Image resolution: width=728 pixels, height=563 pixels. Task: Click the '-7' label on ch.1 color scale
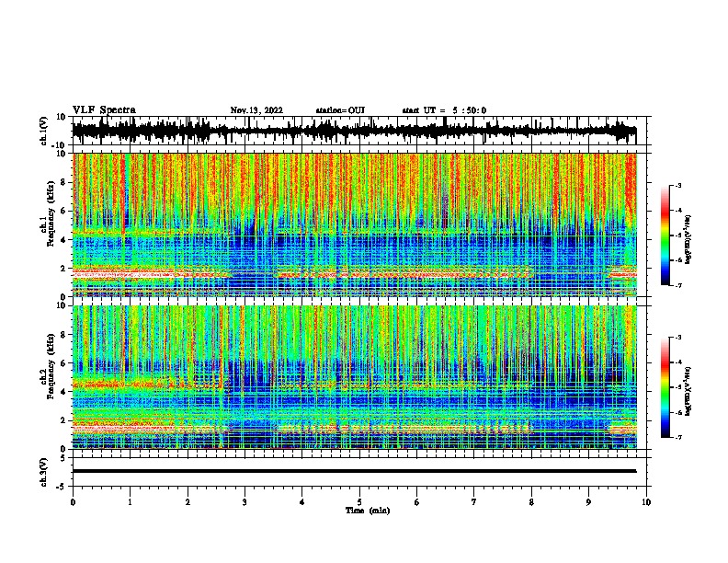677,285
